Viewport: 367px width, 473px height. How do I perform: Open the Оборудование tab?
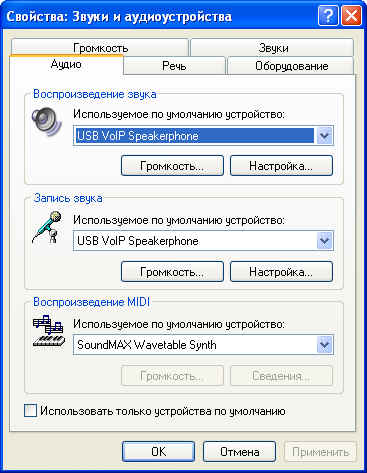(291, 66)
